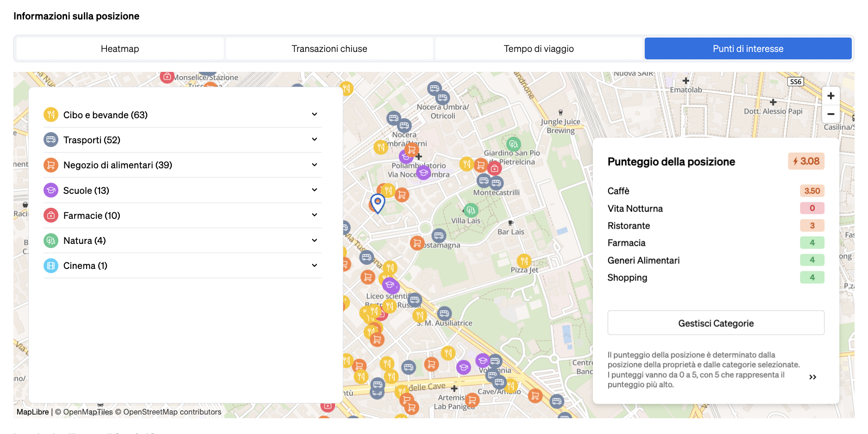Expand the Cinema (1) category
868x434 pixels.
click(x=314, y=266)
